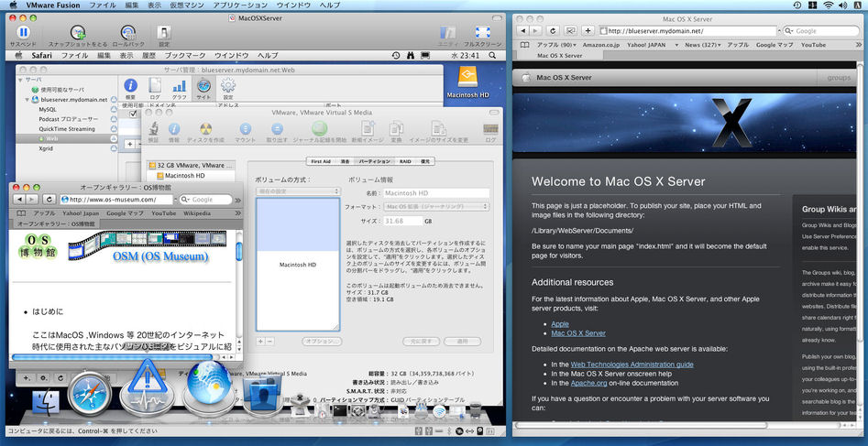Select the パーティション tab in Disk Utility
The height and width of the screenshot is (446, 868).
tap(374, 161)
